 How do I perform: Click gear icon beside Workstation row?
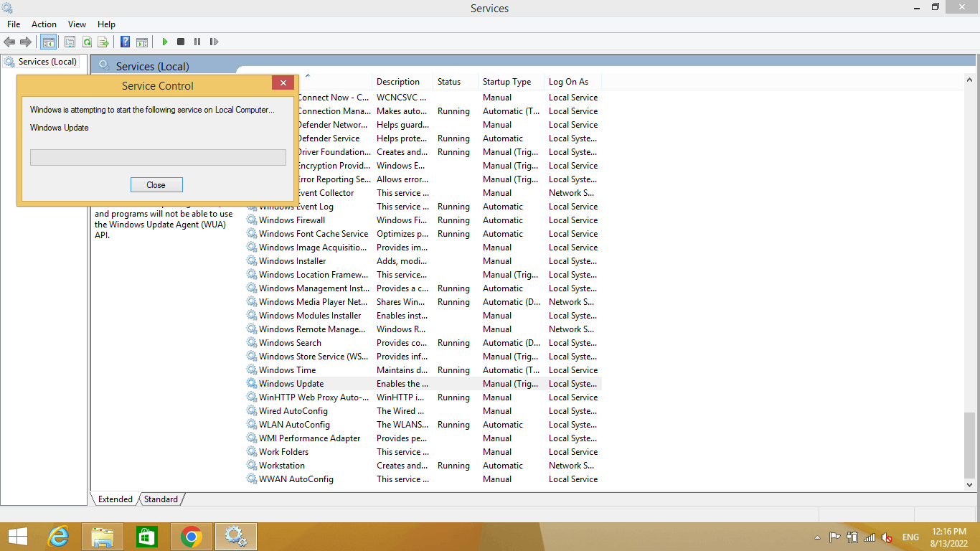click(x=252, y=466)
